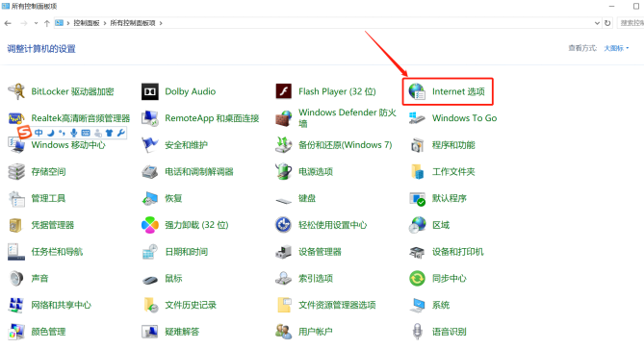
Task: Open 颜色管理 icon
Action: 16,332
